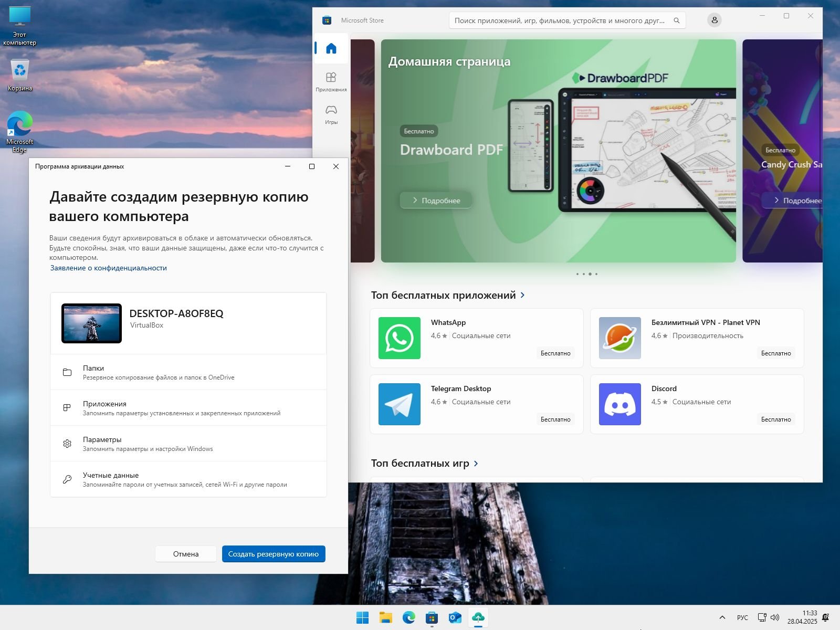Select the Этот компьютер desktop icon
This screenshot has height=630, width=840.
point(20,26)
